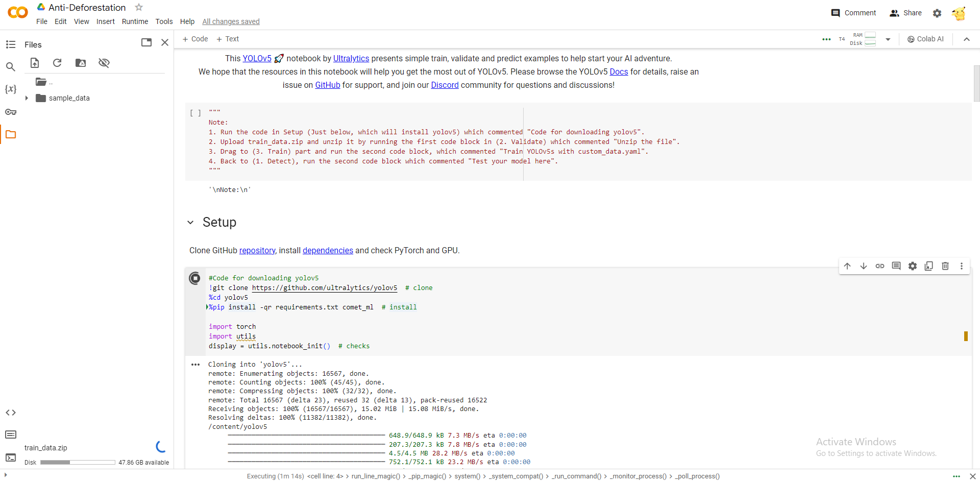Run the Note cell
The image size is (980, 482).
(195, 113)
